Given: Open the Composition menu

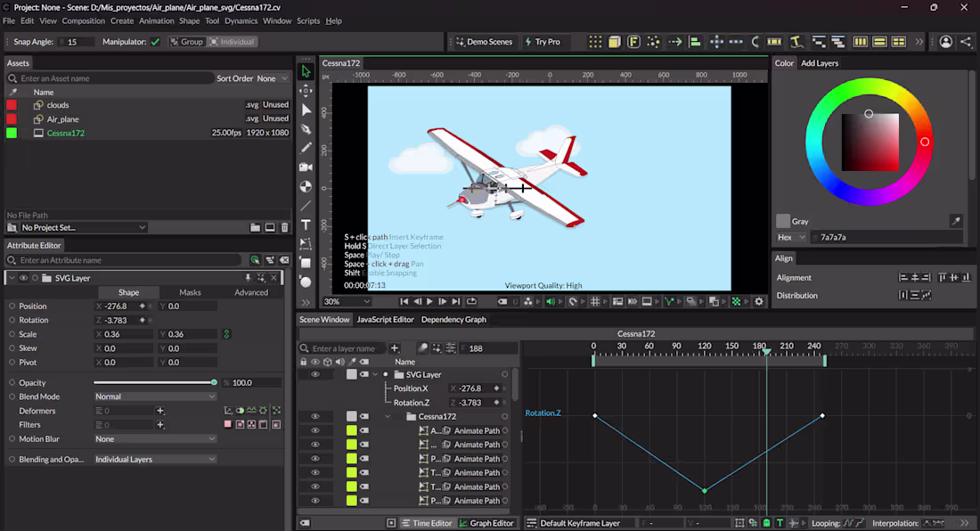Looking at the screenshot, I should click(x=83, y=20).
